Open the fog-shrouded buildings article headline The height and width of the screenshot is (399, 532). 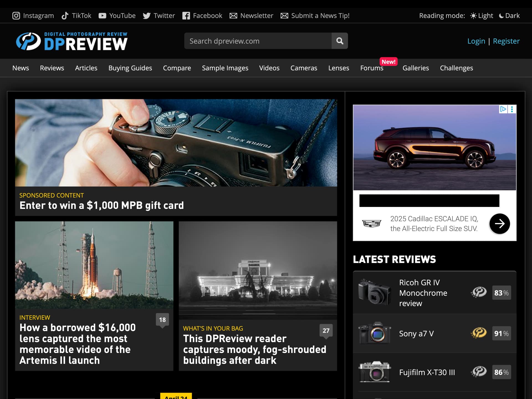[255, 349]
